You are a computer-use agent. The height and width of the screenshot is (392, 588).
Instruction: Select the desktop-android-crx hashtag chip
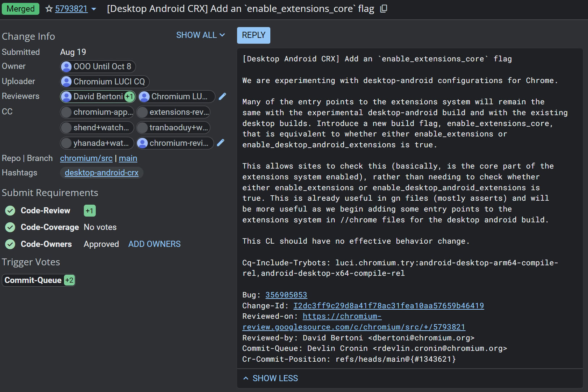tap(102, 173)
